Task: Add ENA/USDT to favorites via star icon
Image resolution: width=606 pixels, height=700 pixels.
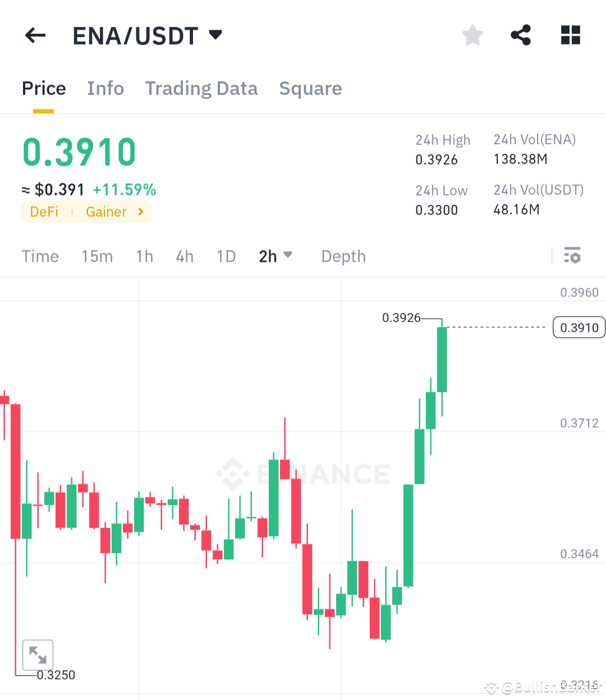Action: (x=472, y=35)
